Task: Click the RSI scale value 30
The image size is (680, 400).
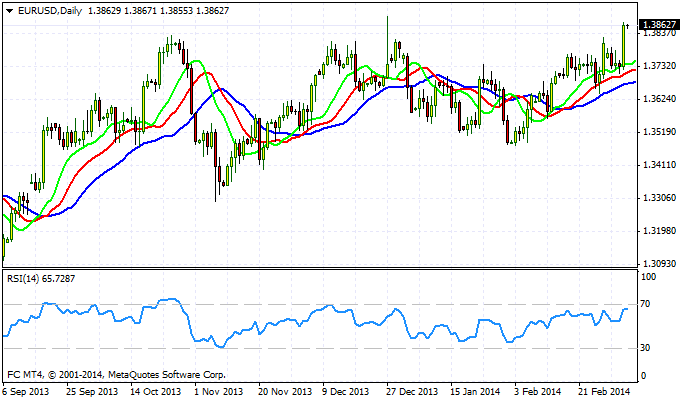Action: 646,348
